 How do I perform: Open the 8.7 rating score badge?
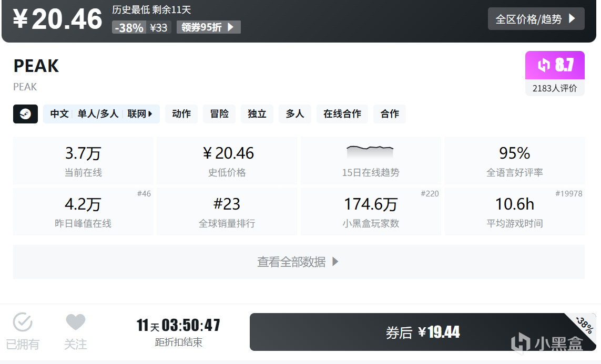click(555, 65)
